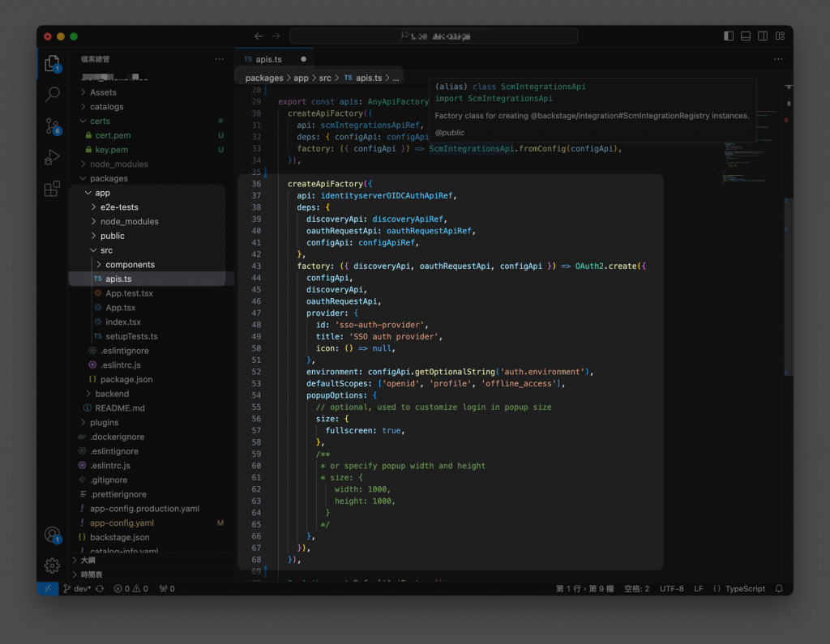
Task: Open the Manage gear icon
Action: coord(53,565)
